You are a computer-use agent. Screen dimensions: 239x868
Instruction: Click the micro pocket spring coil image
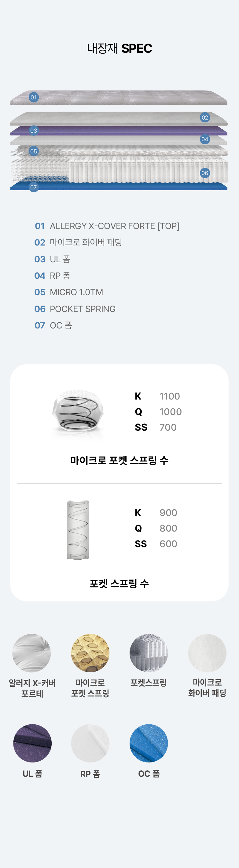(x=78, y=411)
